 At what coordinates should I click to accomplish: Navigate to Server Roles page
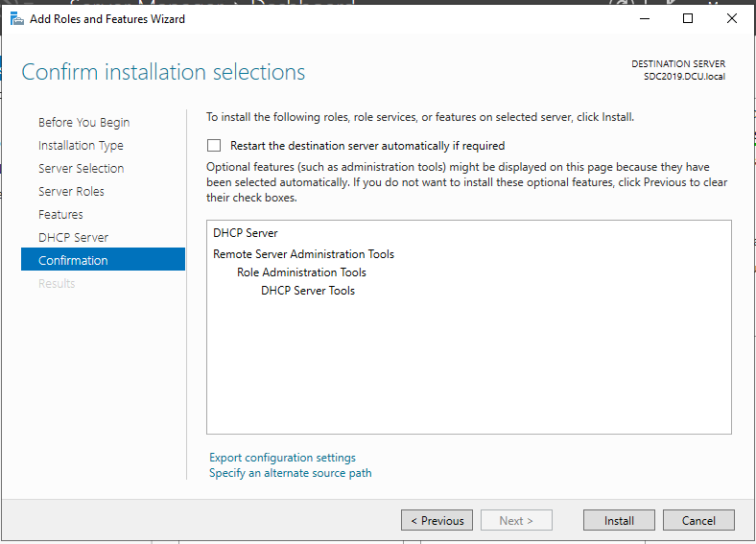71,192
